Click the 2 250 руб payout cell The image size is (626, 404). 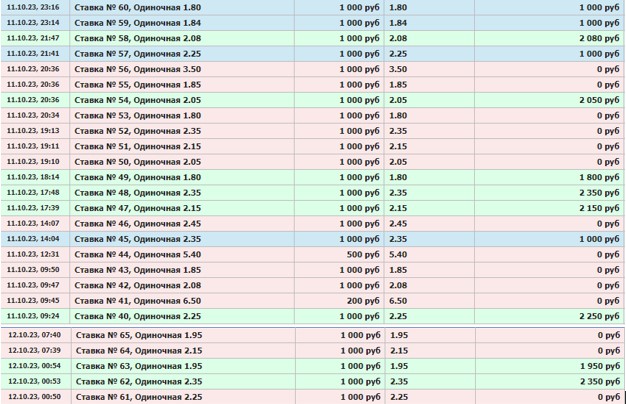pos(597,315)
